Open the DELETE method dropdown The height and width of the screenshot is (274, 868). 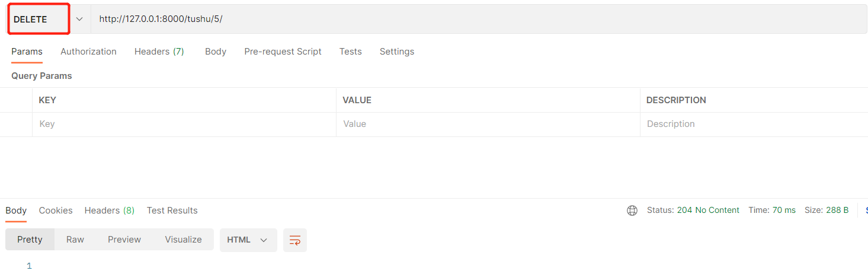[x=39, y=20]
